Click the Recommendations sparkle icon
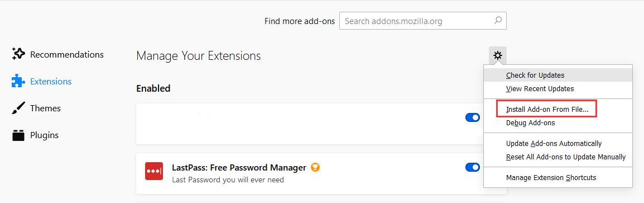Image resolution: width=644 pixels, height=203 pixels. [18, 54]
